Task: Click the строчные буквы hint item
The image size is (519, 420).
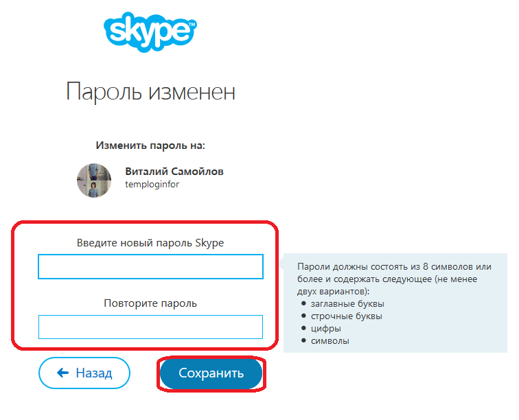Action: [x=346, y=316]
